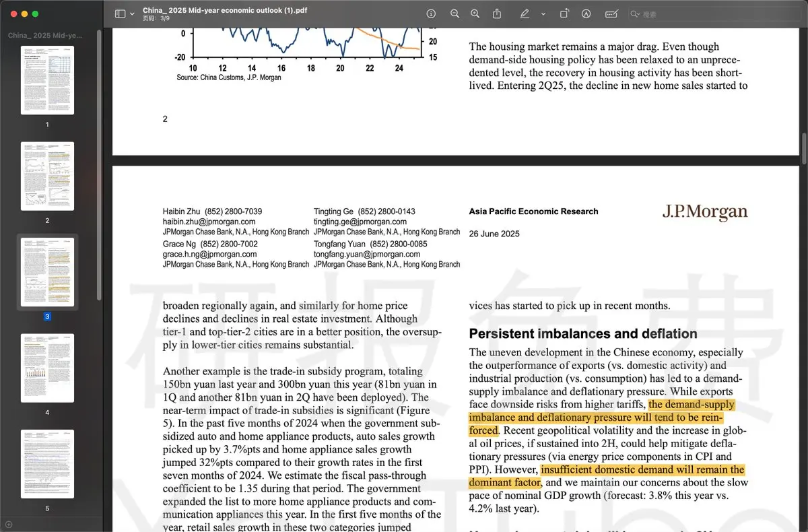Jump to page 5 thumbnail
The height and width of the screenshot is (532, 808).
(47, 464)
